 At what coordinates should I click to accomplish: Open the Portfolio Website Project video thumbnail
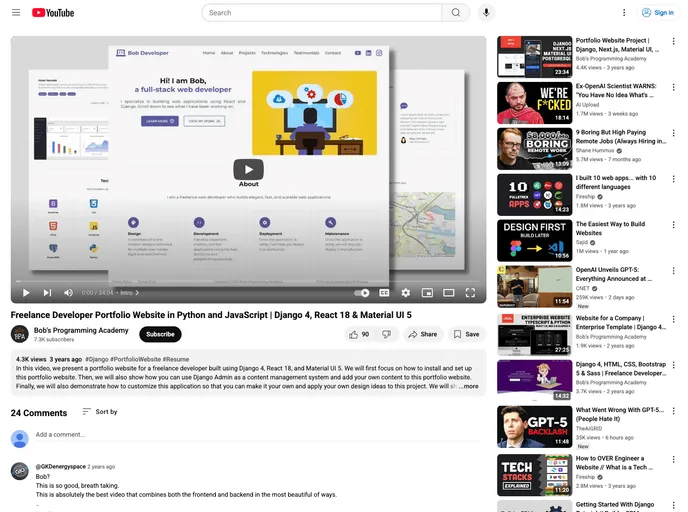(534, 57)
